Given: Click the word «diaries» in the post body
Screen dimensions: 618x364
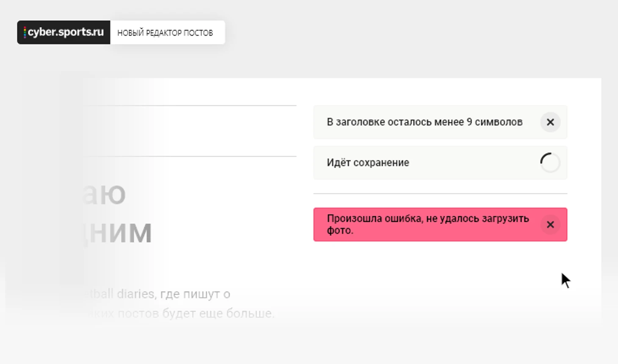Looking at the screenshot, I should coord(135,294).
